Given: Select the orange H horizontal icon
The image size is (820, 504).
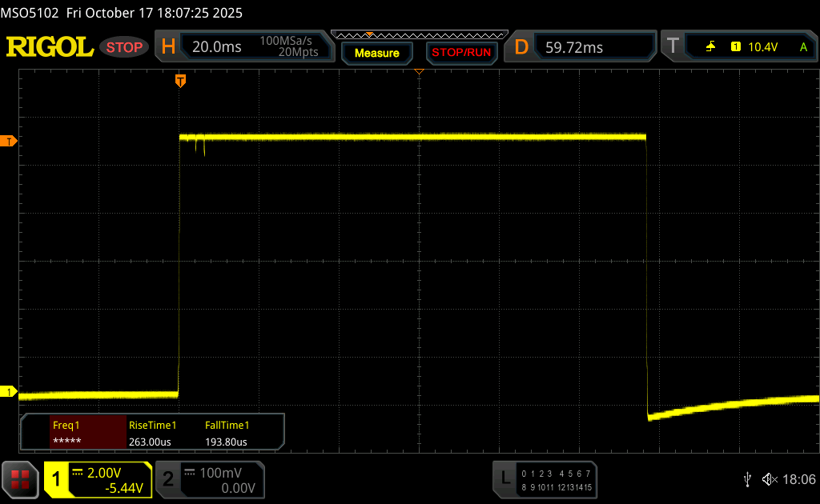Looking at the screenshot, I should click(168, 47).
